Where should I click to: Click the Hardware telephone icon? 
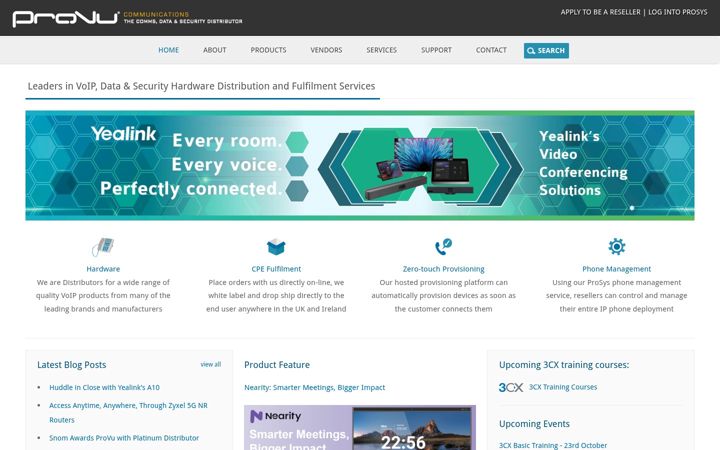(103, 247)
